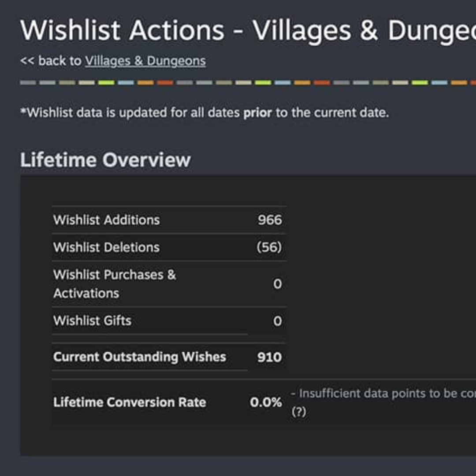Click the bold word prior in notice
This screenshot has height=476, width=476.
click(x=257, y=113)
